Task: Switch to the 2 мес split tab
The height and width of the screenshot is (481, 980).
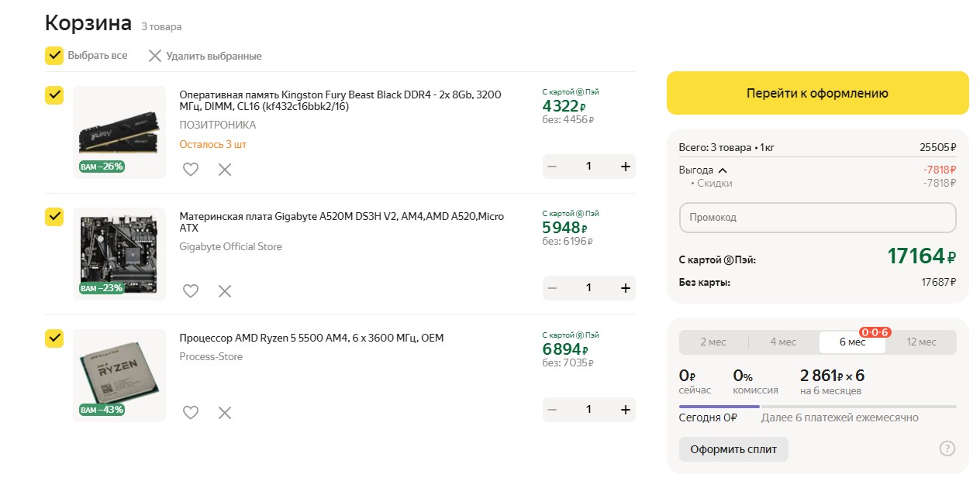Action: [713, 342]
